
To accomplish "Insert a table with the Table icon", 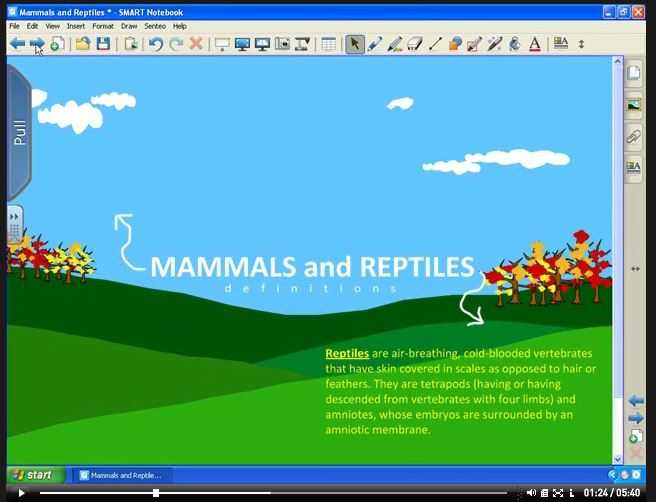I will pos(328,44).
